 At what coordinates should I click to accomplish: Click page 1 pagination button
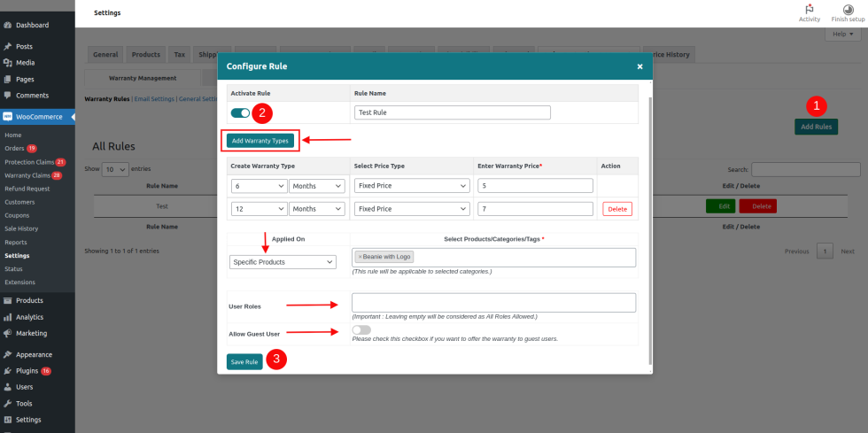click(x=825, y=251)
